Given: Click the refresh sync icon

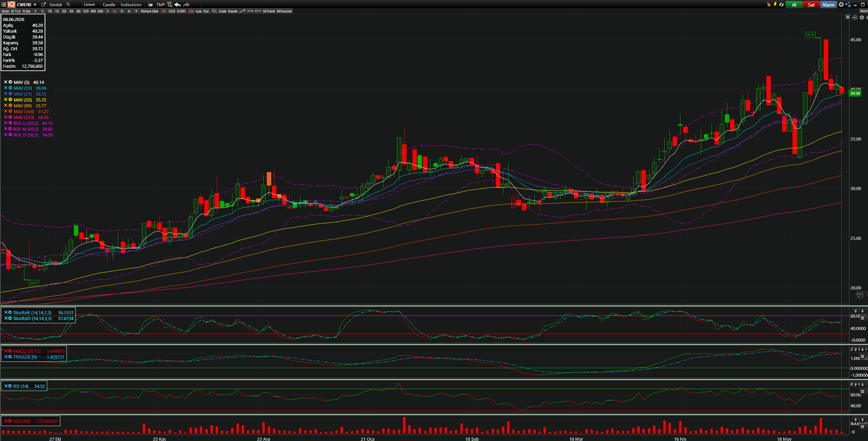Looking at the screenshot, I should (x=781, y=4).
